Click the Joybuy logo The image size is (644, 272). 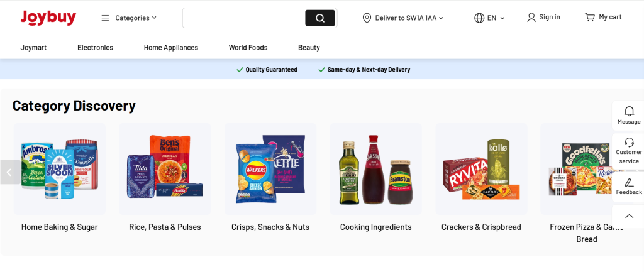[48, 18]
